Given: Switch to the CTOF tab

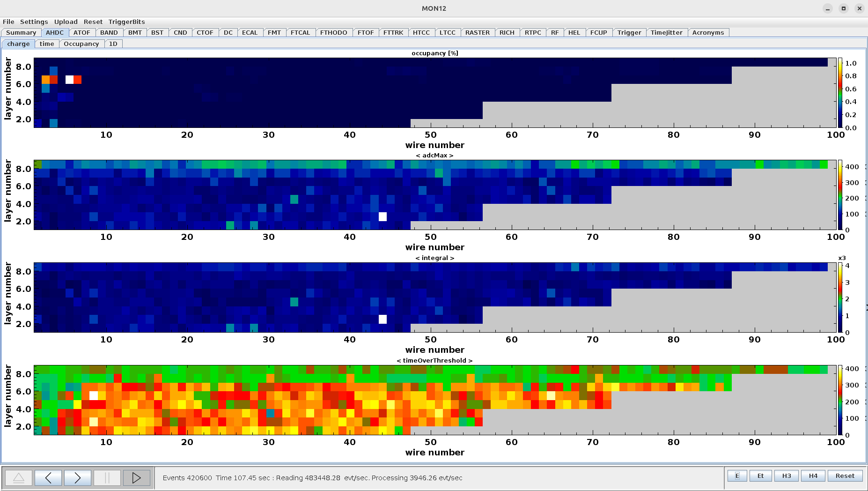Looking at the screenshot, I should (x=205, y=32).
